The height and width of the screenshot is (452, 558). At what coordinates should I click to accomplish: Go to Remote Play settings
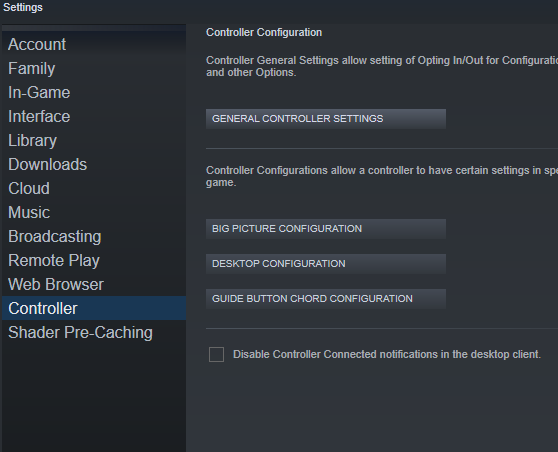click(x=94, y=261)
